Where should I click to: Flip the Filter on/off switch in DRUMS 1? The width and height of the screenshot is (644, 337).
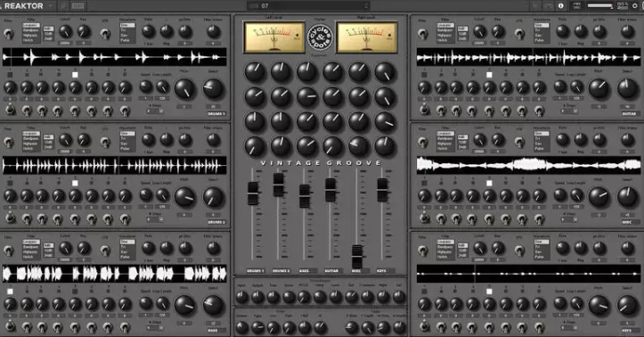pyautogui.click(x=8, y=34)
